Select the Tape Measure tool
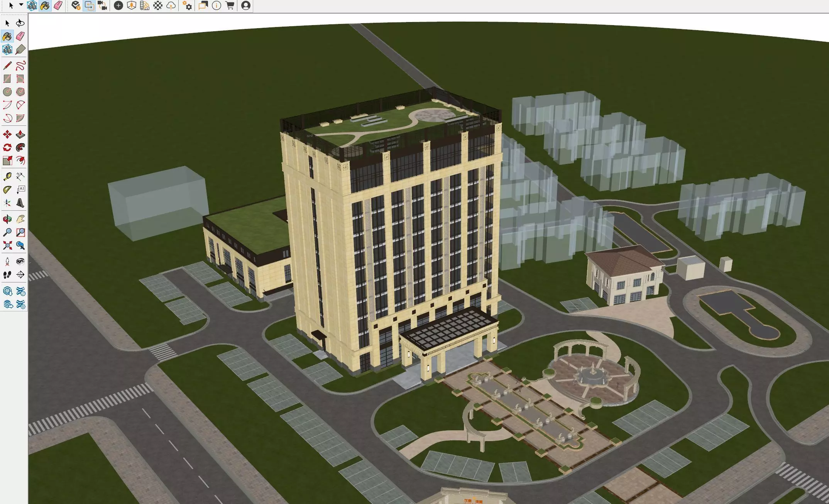This screenshot has width=829, height=504. (x=7, y=177)
